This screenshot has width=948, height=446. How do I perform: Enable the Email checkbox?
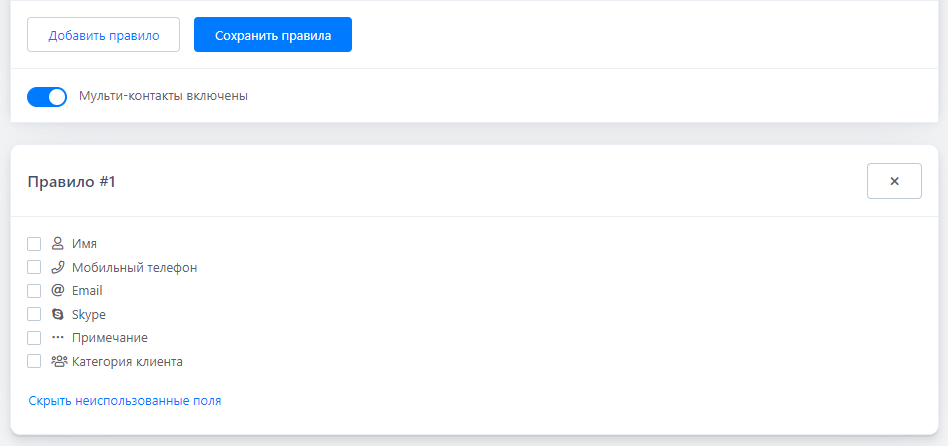point(34,290)
